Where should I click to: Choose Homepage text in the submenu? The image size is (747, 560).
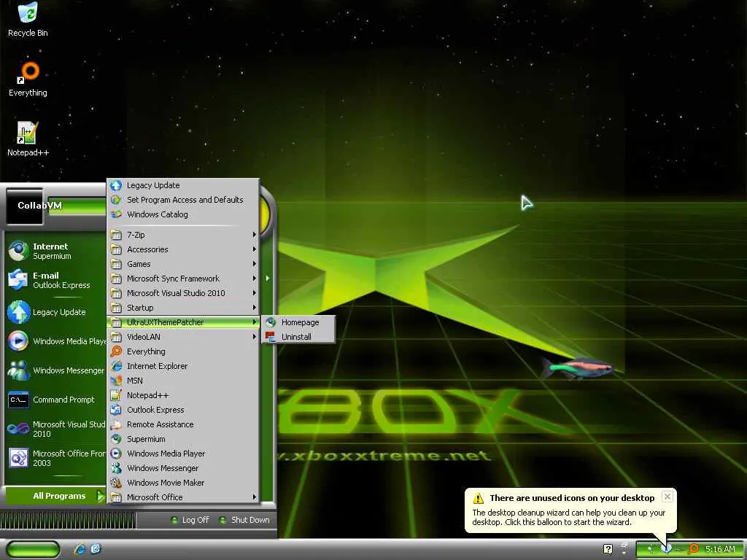(x=300, y=322)
